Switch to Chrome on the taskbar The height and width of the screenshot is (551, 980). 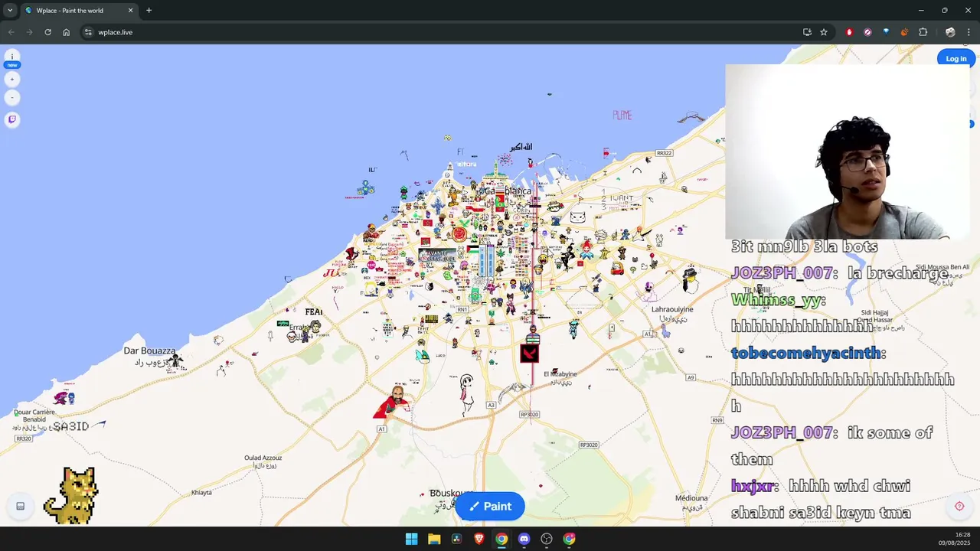tap(501, 539)
